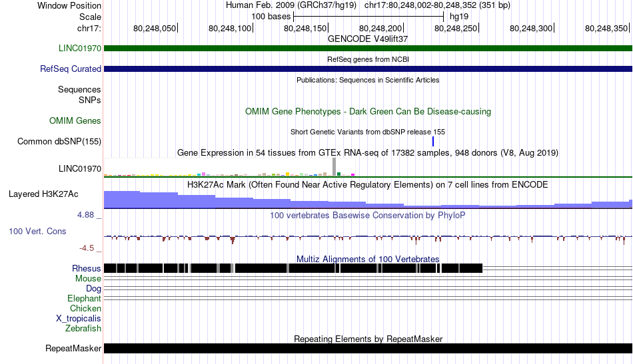Click the 80,248,200 ruler position label

(x=380, y=29)
